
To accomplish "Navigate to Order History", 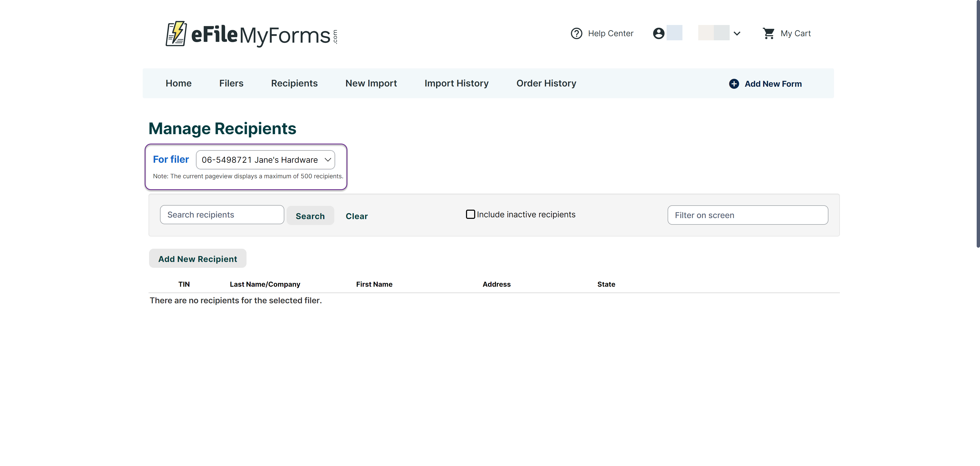I will pos(546,83).
